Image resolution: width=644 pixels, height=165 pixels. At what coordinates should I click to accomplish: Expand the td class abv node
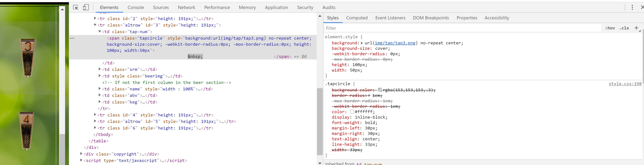100,95
